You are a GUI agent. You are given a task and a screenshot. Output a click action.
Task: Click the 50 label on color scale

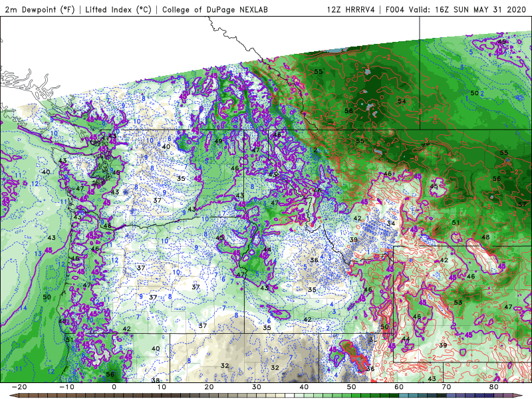352,387
